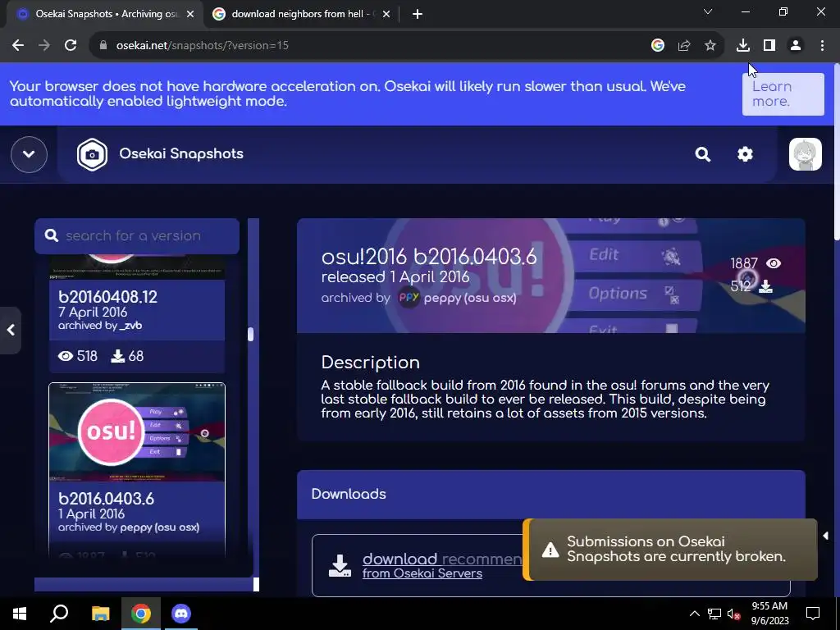Open Chrome downloads panel
This screenshot has height=630, width=840.
click(742, 46)
